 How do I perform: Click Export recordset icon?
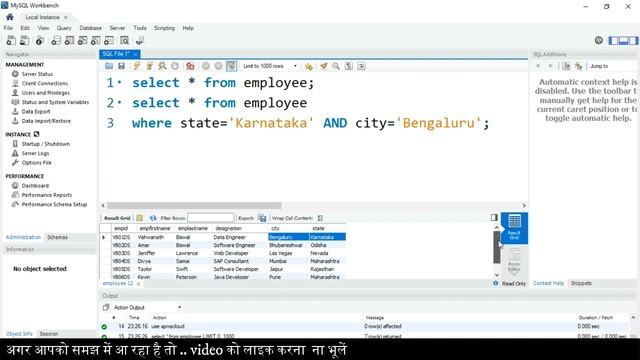click(x=262, y=218)
